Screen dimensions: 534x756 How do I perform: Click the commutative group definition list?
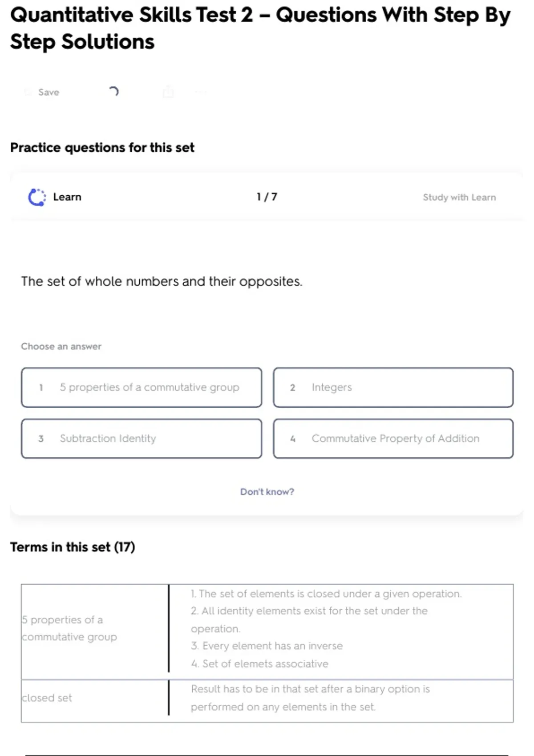tap(326, 628)
